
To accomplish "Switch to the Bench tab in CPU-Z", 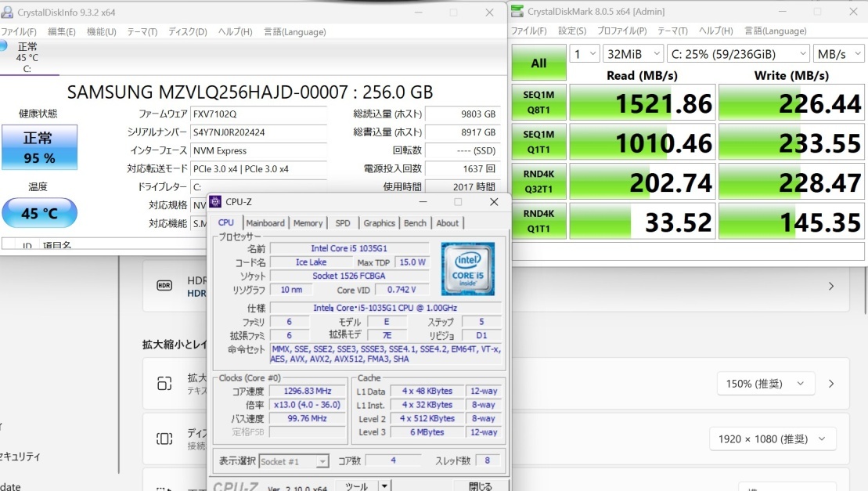I will tap(415, 223).
